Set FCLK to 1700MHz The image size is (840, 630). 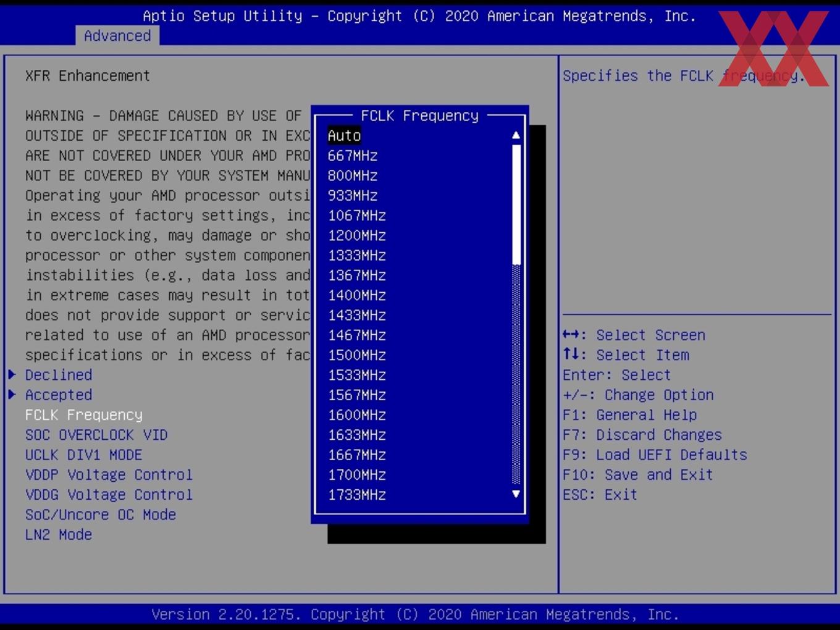357,475
